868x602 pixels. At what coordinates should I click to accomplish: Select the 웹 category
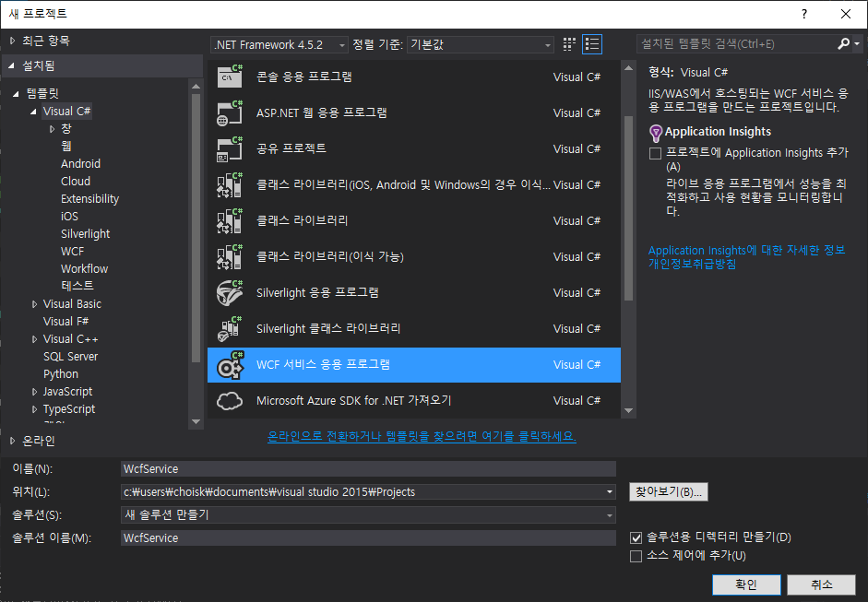pyautogui.click(x=66, y=146)
